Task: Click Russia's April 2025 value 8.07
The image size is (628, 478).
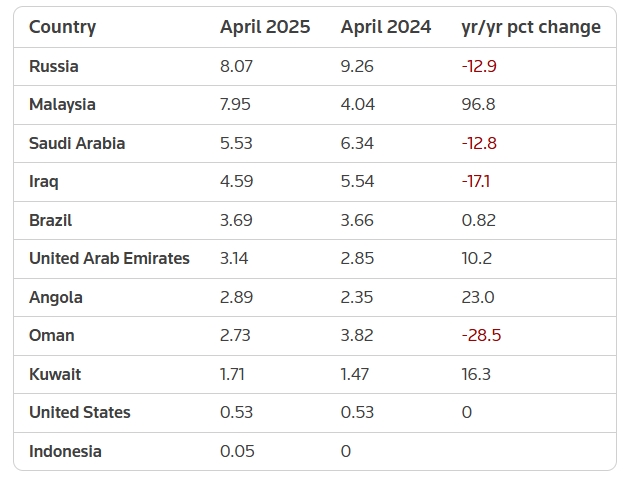Action: pos(237,66)
